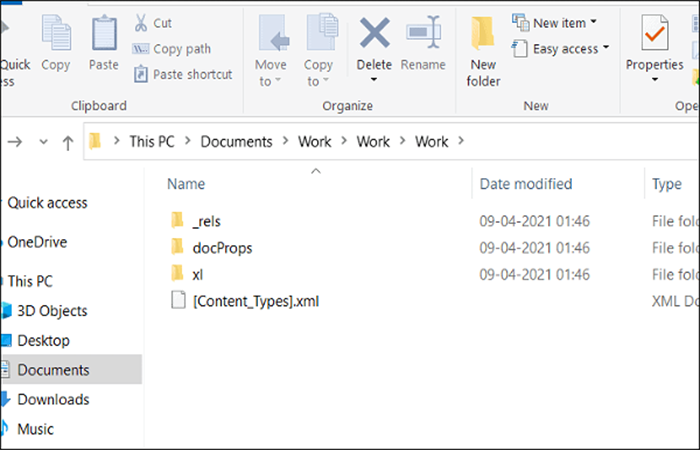Open 3D Objects in navigation pane
Screen dimensions: 700x450
[52, 311]
